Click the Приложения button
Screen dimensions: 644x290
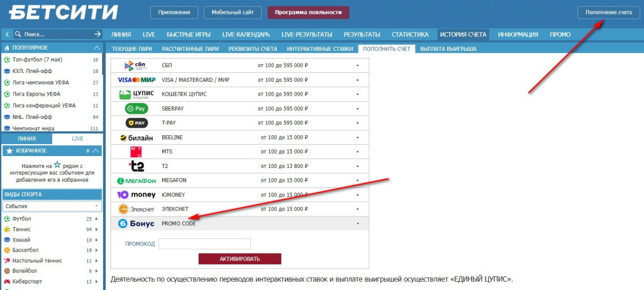(x=174, y=13)
